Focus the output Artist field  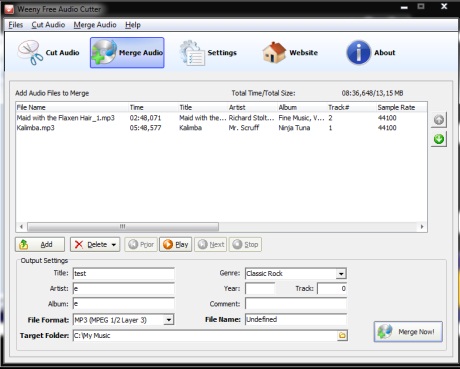(x=124, y=289)
